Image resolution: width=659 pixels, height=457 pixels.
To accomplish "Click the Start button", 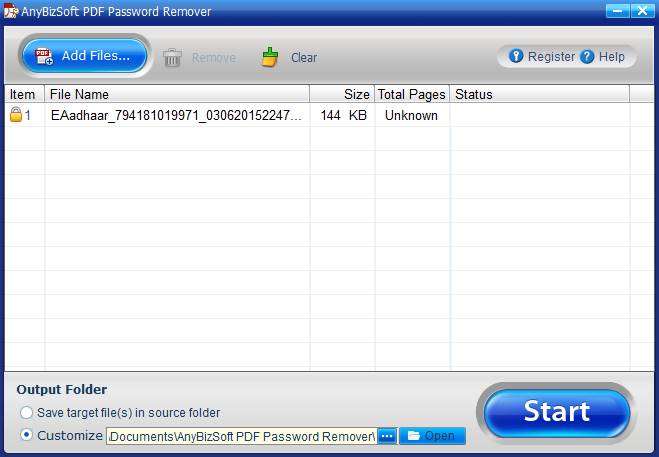I will click(x=556, y=413).
